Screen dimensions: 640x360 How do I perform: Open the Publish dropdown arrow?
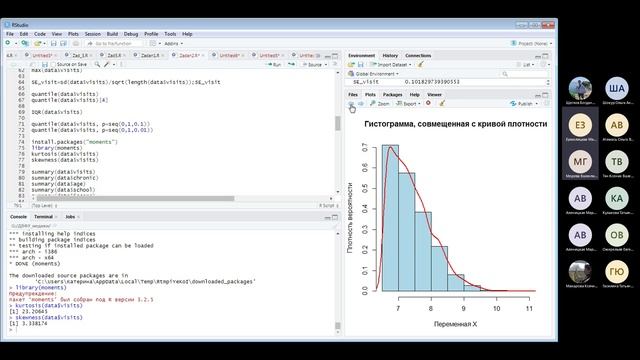[x=536, y=104]
